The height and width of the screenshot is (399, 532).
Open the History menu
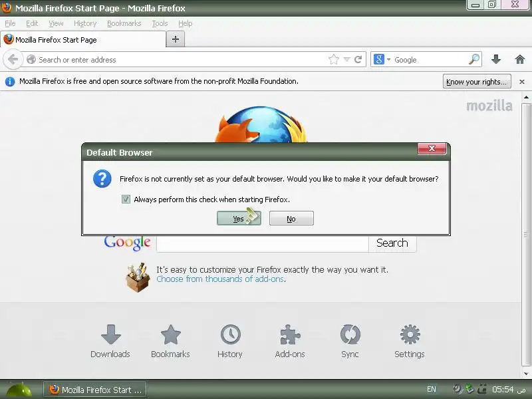pos(85,23)
